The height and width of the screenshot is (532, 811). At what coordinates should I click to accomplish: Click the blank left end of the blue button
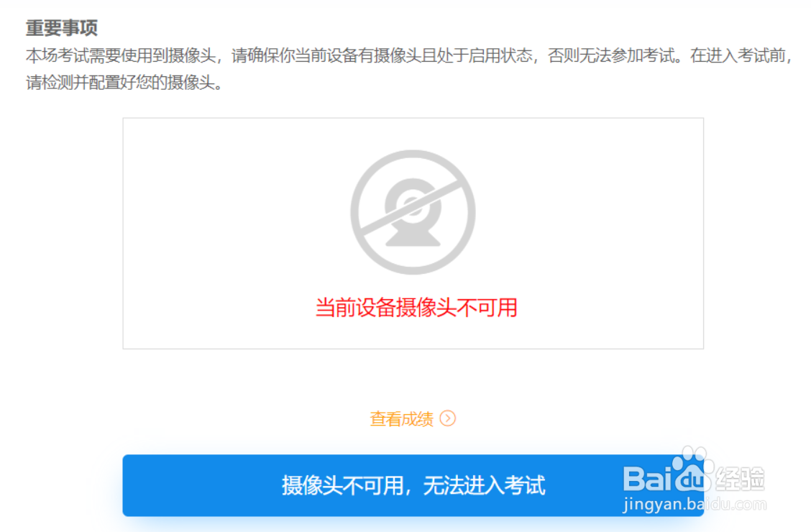click(x=196, y=485)
